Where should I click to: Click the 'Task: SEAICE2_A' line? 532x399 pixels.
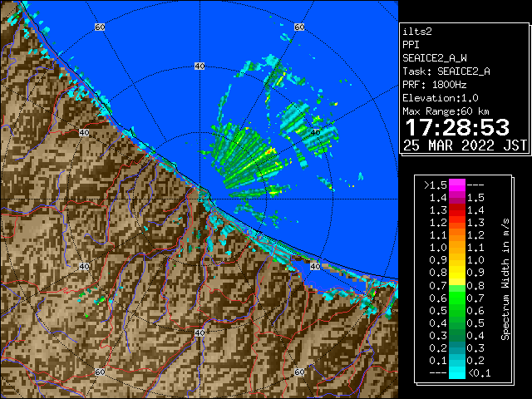point(446,71)
